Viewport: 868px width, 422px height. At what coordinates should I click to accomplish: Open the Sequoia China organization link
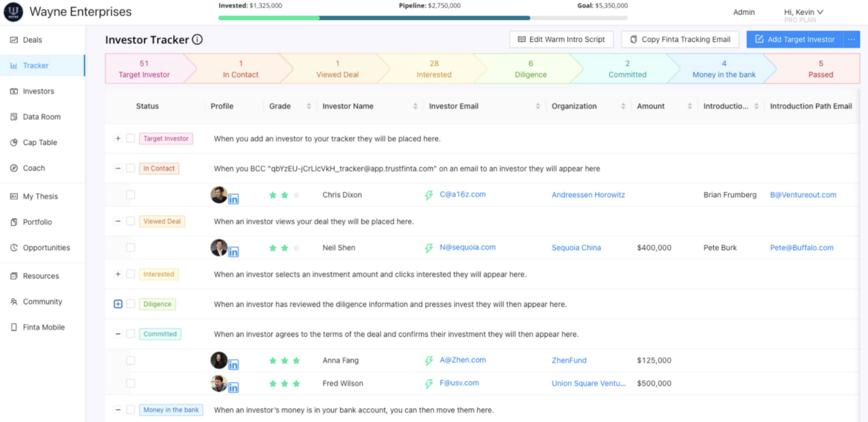pos(576,248)
